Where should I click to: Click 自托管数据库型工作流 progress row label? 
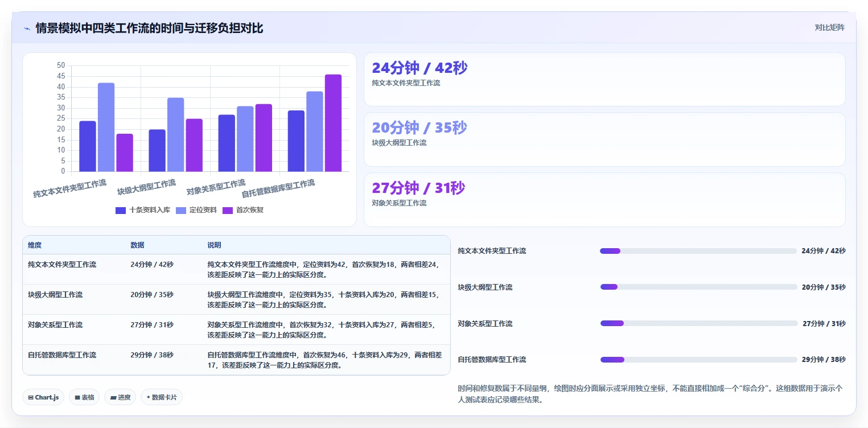492,360
